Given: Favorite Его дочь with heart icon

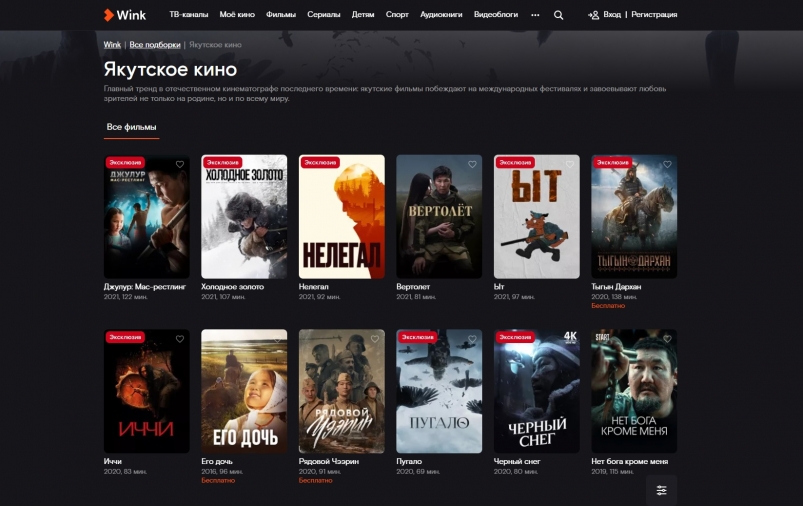Looking at the screenshot, I should point(277,339).
